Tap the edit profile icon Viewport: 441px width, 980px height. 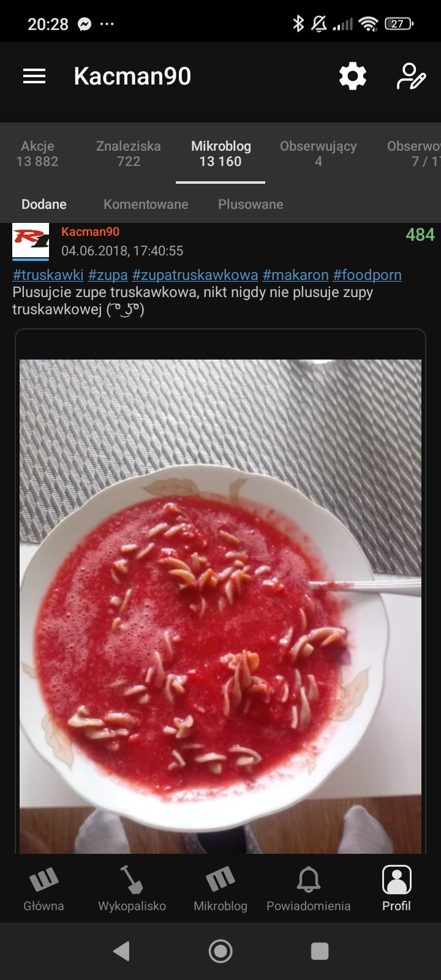(x=411, y=77)
